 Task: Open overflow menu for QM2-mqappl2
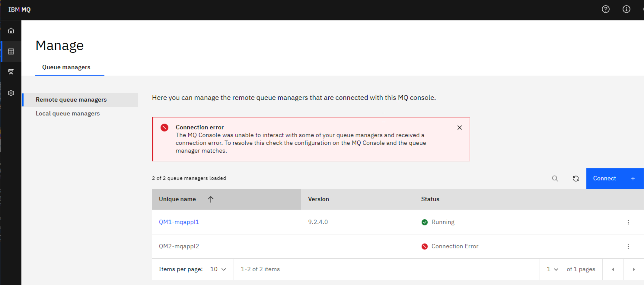click(628, 247)
